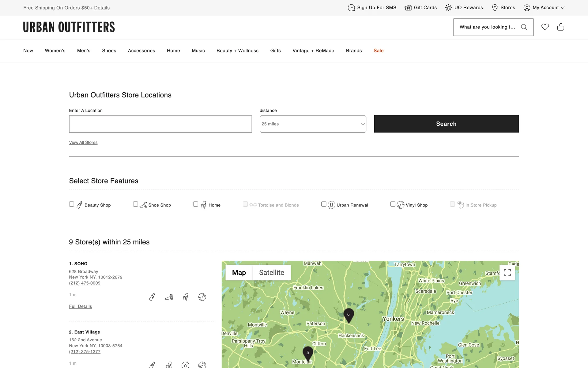Switch map to Satellite view
This screenshot has height=368, width=588.
click(x=271, y=273)
